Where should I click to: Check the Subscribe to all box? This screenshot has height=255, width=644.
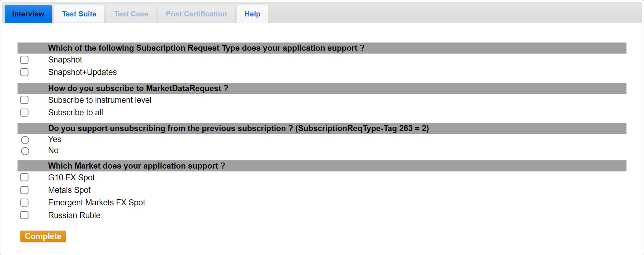[x=24, y=112]
